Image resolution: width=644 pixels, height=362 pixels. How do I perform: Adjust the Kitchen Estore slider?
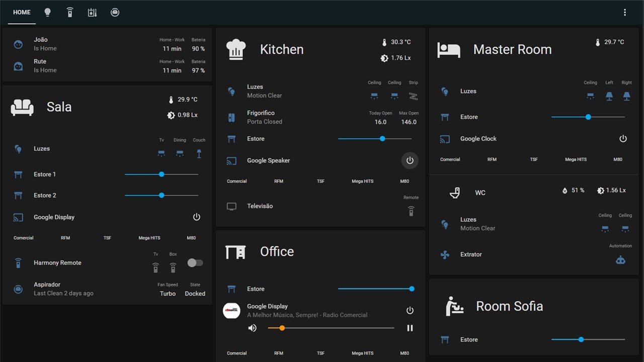tap(375, 139)
